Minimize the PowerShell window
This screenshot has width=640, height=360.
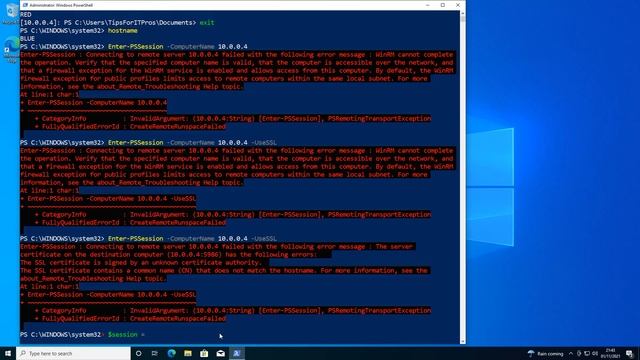click(428, 5)
